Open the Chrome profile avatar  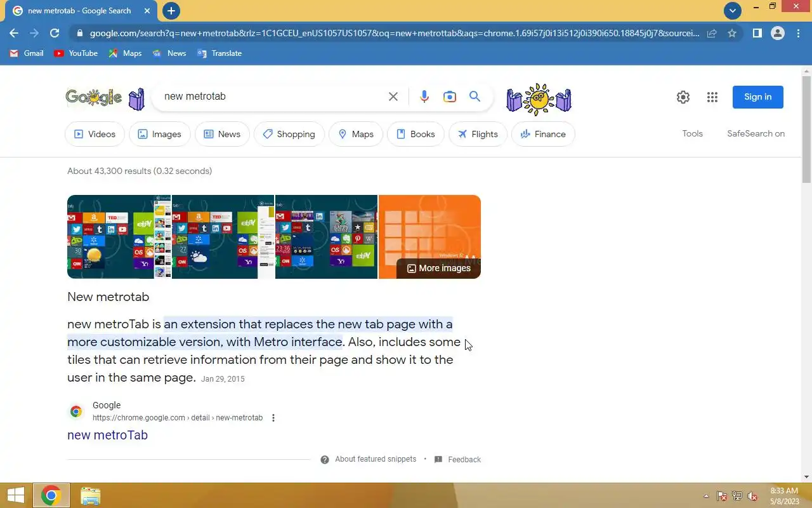(778, 33)
